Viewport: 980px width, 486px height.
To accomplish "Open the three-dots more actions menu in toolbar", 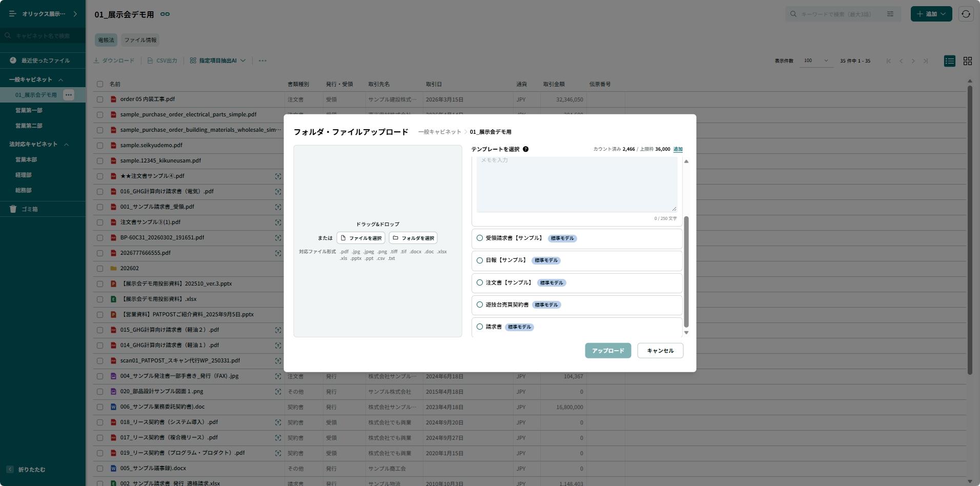I will pos(262,60).
